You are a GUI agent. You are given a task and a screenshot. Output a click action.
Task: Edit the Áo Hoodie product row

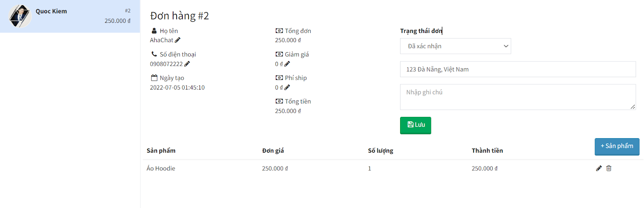tap(599, 168)
